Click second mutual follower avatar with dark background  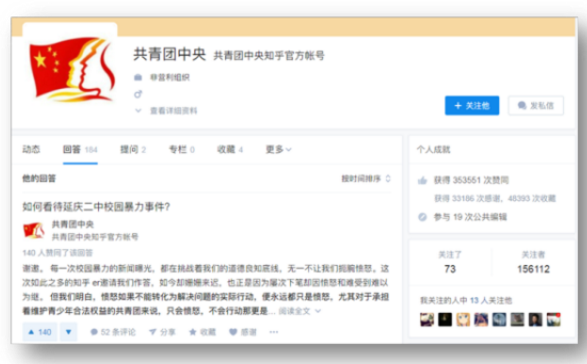(445, 319)
